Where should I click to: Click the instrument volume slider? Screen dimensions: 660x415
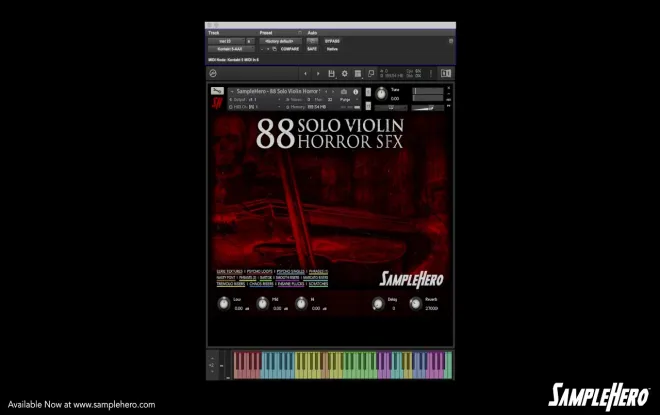[428, 108]
